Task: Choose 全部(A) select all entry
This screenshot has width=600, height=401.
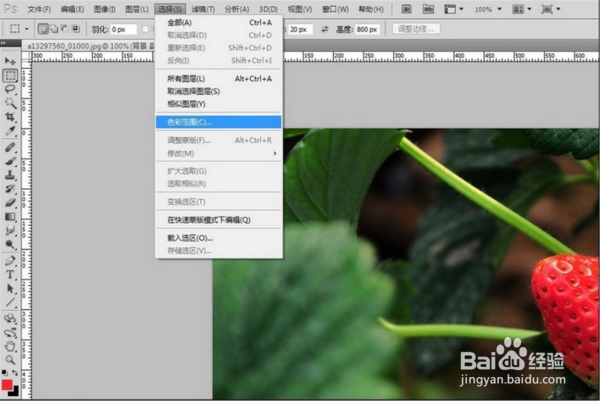Action: point(219,23)
